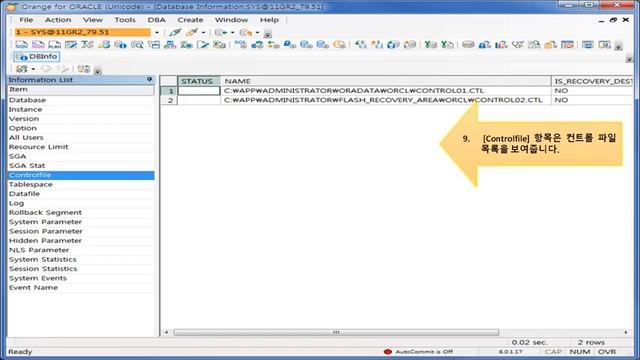Click the pencil-on-page edit icon
640x360 pixels.
[x=203, y=44]
